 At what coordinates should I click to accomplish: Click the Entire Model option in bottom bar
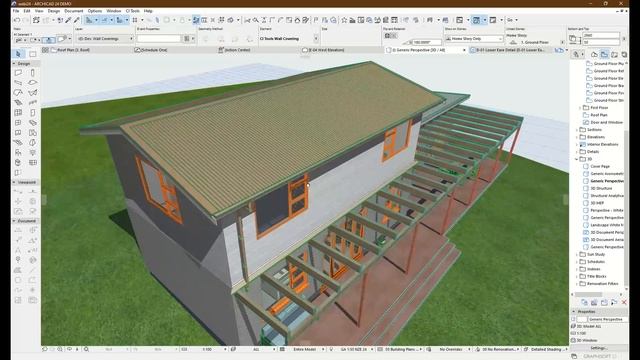coord(304,349)
